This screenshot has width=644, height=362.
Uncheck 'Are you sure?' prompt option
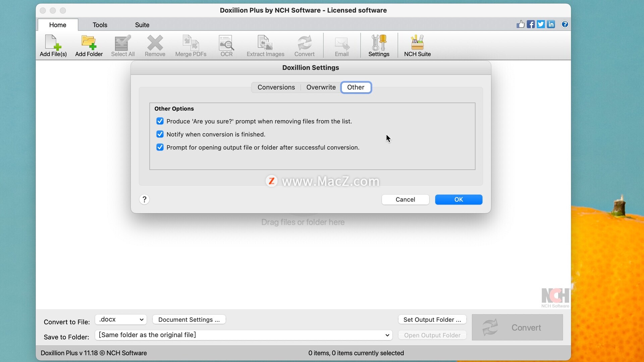[x=160, y=121]
